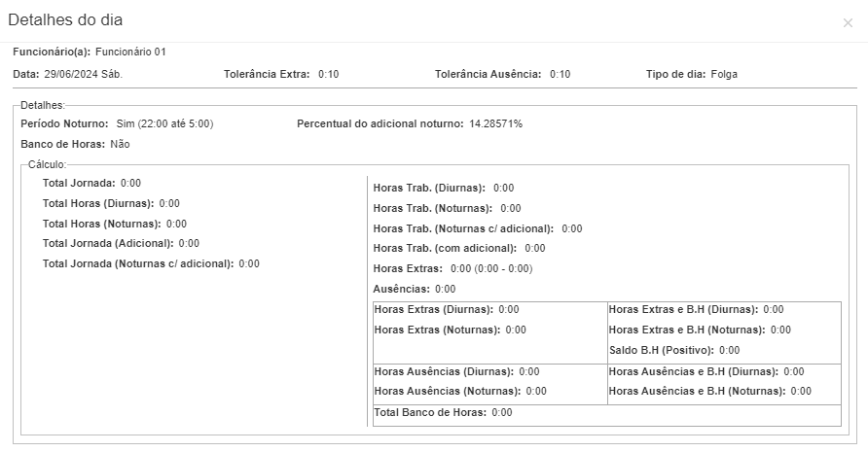Click the Tipo de dia Folga text
The image size is (868, 452).
pos(724,74)
